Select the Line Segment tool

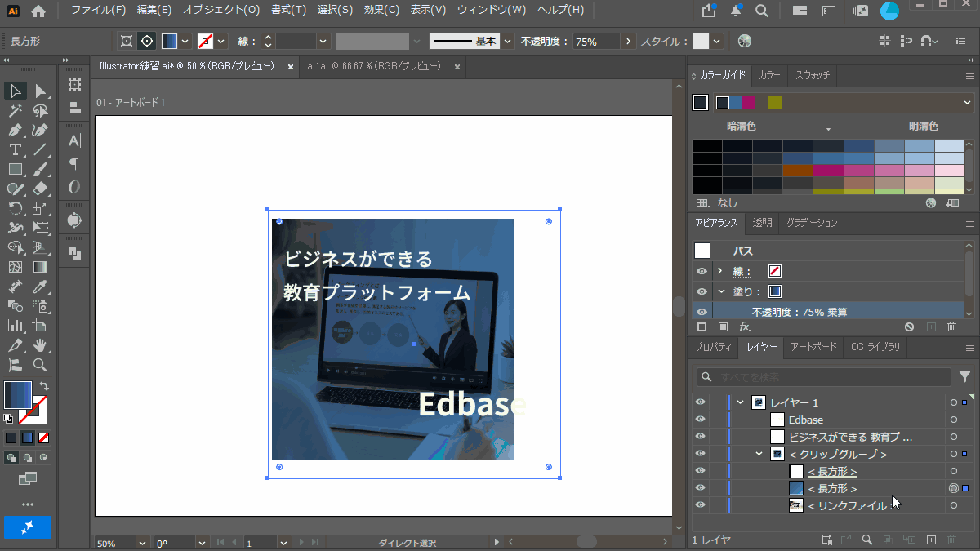pyautogui.click(x=40, y=149)
